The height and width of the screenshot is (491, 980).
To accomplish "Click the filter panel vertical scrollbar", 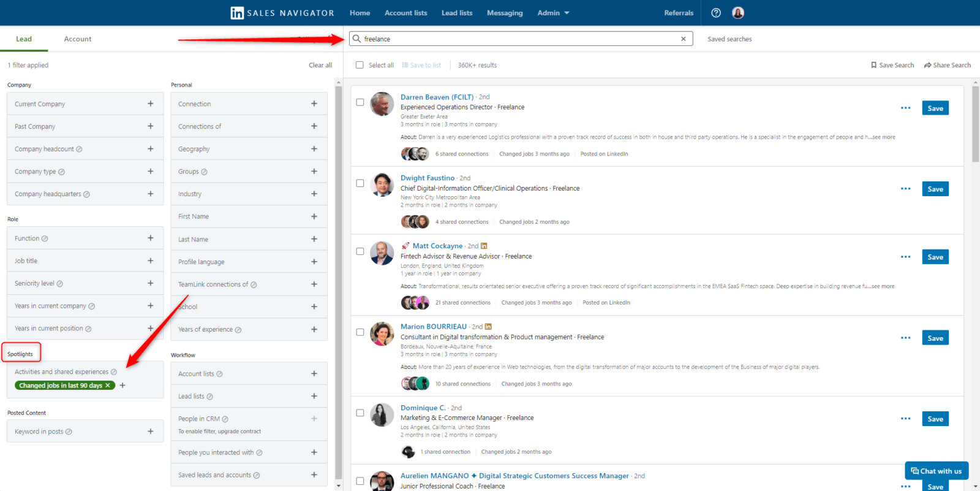I will pos(339,282).
